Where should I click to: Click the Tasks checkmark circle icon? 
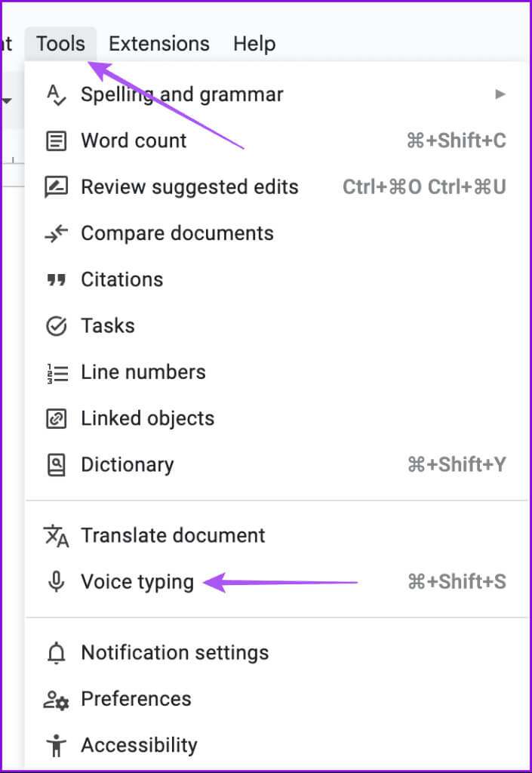(57, 326)
